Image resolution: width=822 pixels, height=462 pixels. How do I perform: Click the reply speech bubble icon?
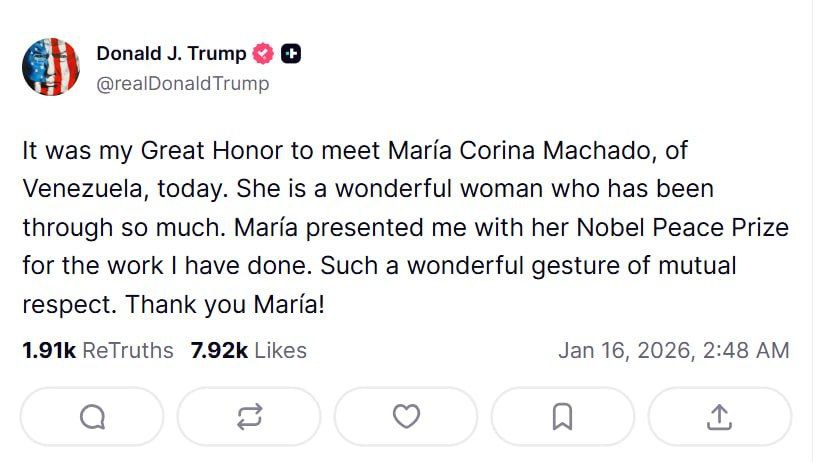(x=92, y=416)
